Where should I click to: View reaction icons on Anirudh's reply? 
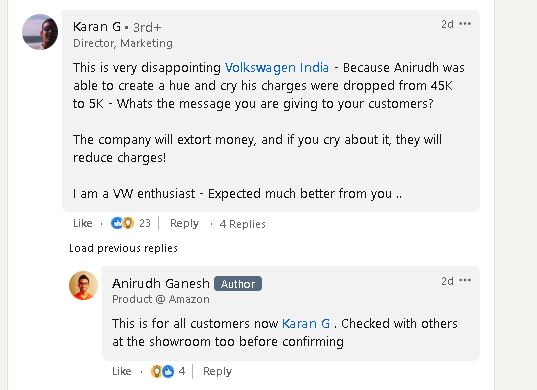click(162, 371)
